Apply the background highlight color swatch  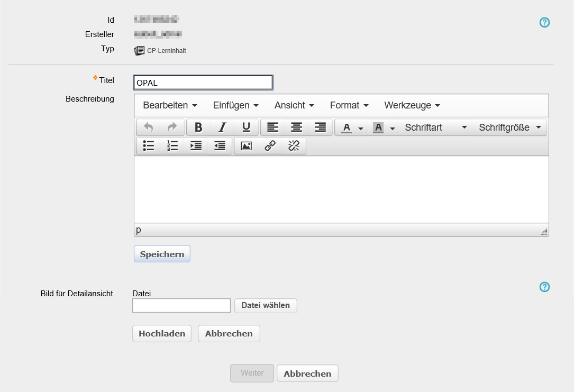pyautogui.click(x=378, y=127)
